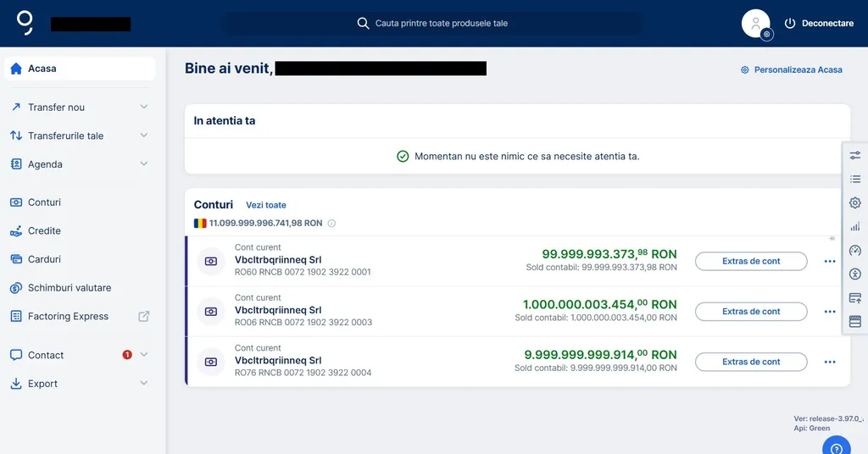Open the user profile avatar icon
This screenshot has height=454, width=868.
pyautogui.click(x=755, y=24)
